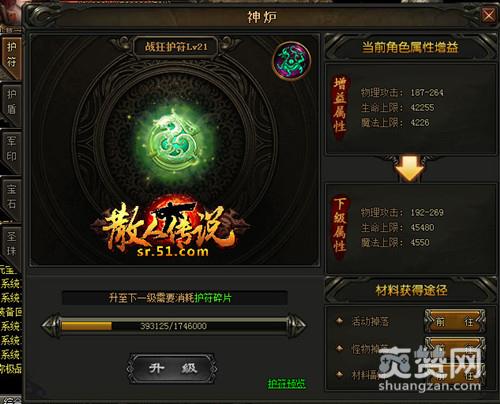This screenshot has height=404, width=500.
Task: Click the round purple-green amulet skill icon
Action: (x=292, y=61)
